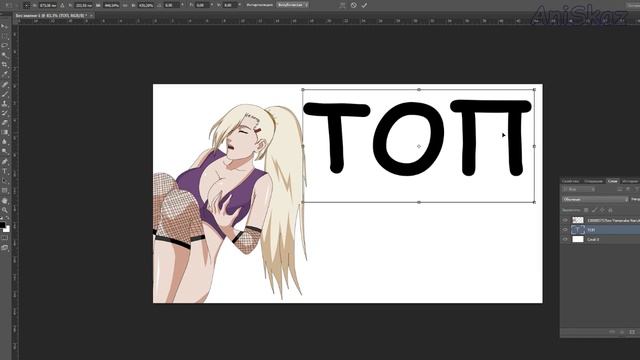The width and height of the screenshot is (640, 360).
Task: Click the bottom-right transform corner handle
Action: (534, 202)
